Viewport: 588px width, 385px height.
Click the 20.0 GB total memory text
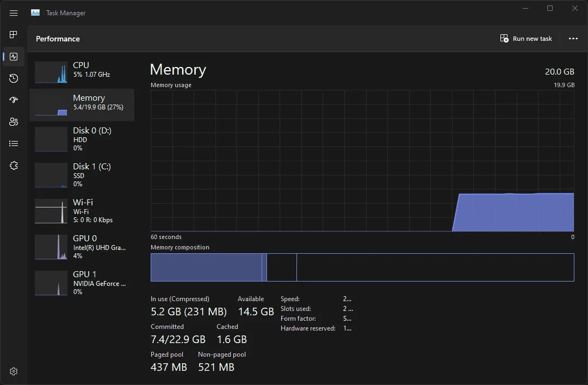click(560, 72)
